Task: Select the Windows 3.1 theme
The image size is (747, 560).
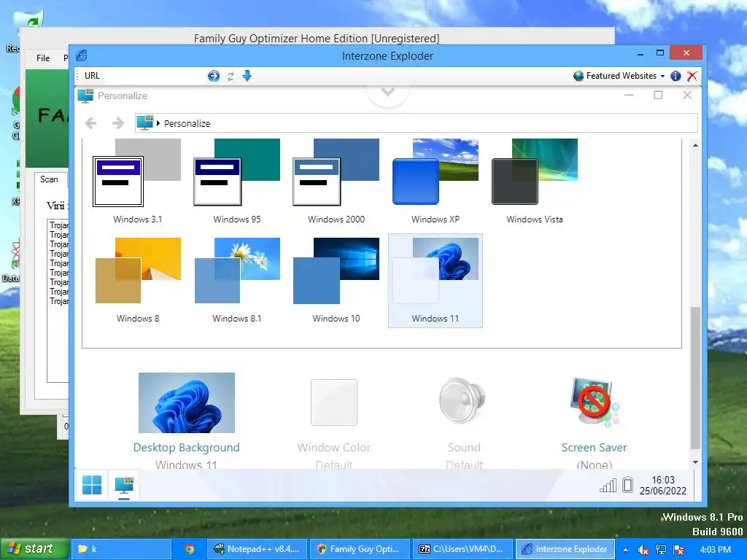Action: pos(138,181)
